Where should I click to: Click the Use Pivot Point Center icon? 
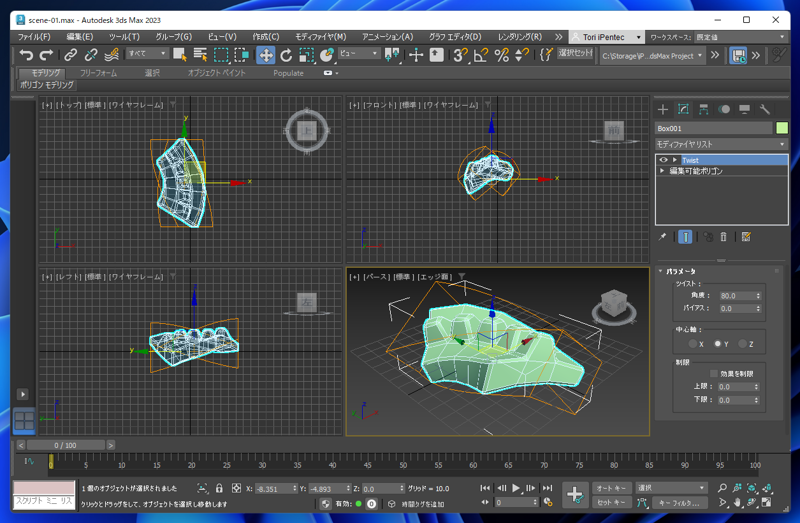[x=392, y=55]
